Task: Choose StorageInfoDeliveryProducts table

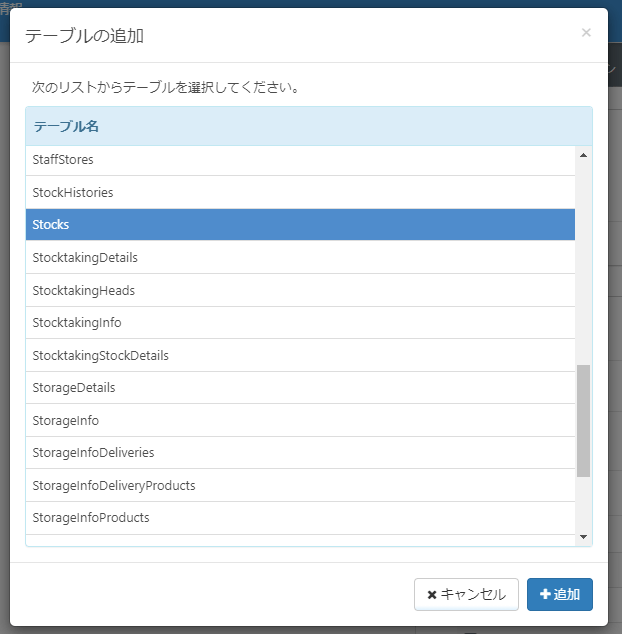Action: pos(300,485)
